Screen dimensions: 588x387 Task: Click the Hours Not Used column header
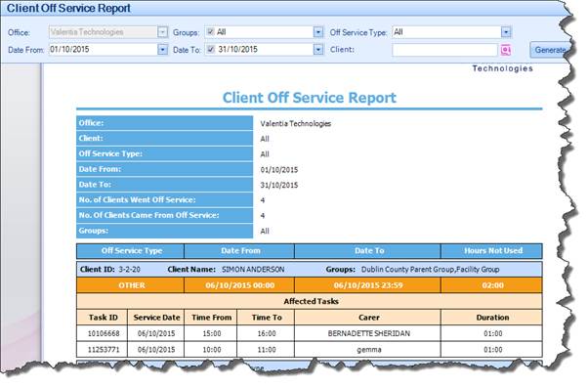tap(491, 251)
